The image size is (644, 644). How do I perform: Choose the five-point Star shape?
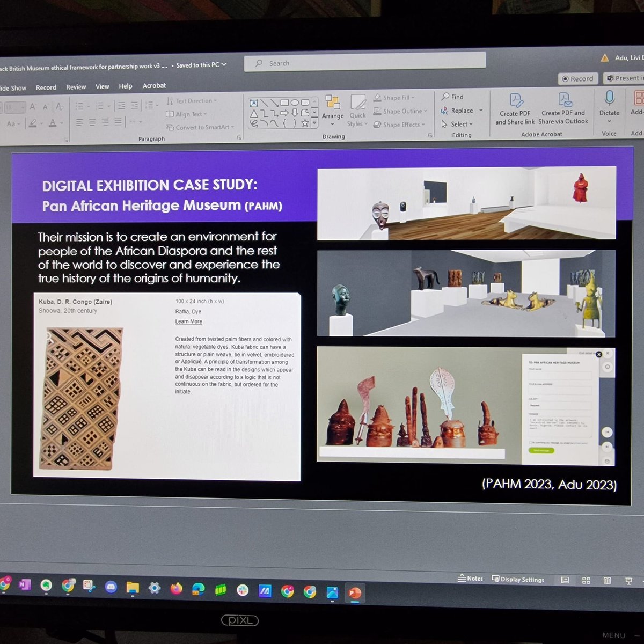click(305, 123)
